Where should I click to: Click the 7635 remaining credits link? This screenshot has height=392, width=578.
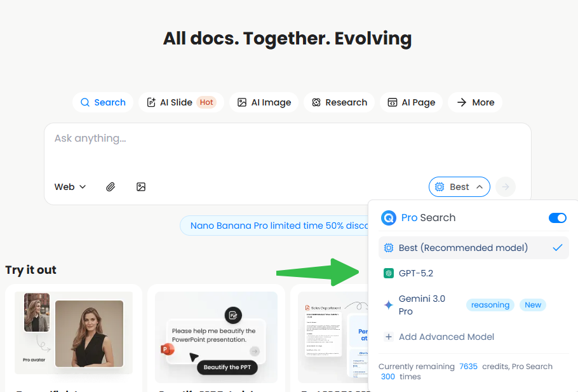point(468,367)
